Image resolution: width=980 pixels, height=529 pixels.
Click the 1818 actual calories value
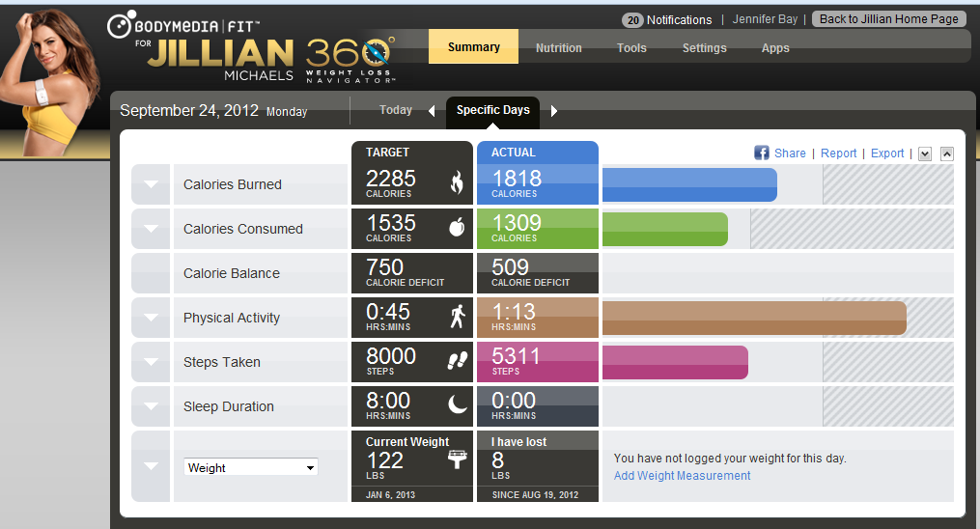(x=517, y=179)
